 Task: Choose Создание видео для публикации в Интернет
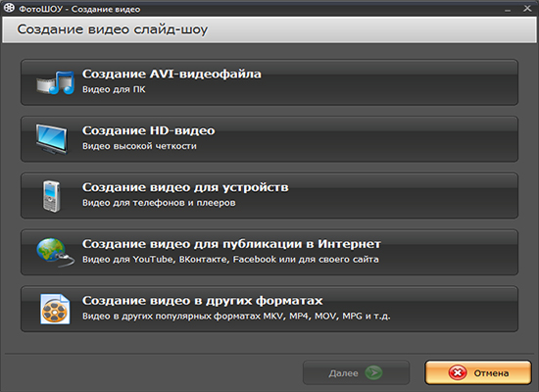pos(269,253)
